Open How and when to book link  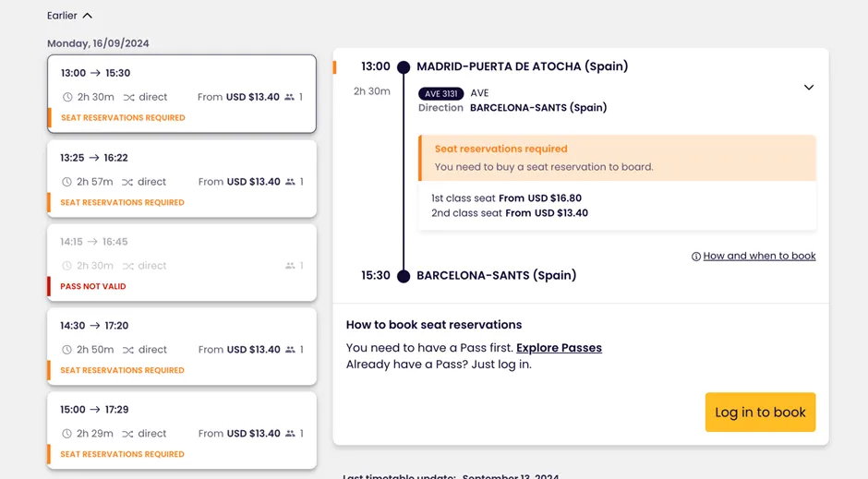coord(759,256)
